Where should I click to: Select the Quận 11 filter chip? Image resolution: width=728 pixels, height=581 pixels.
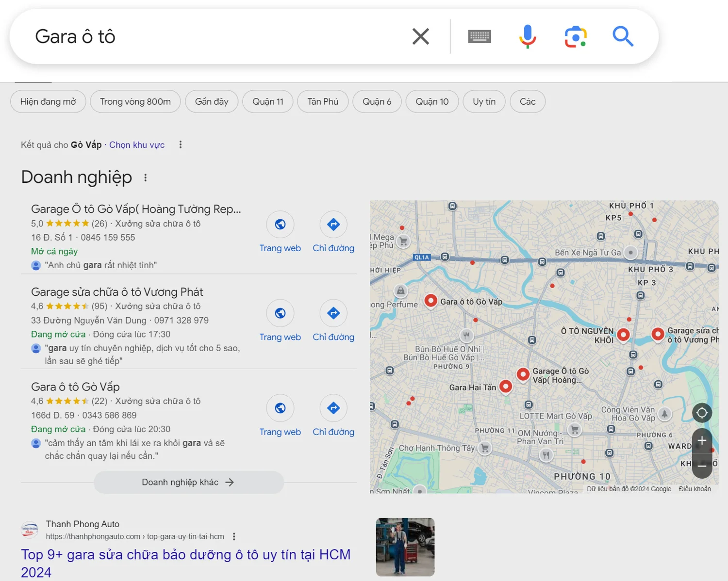(268, 101)
